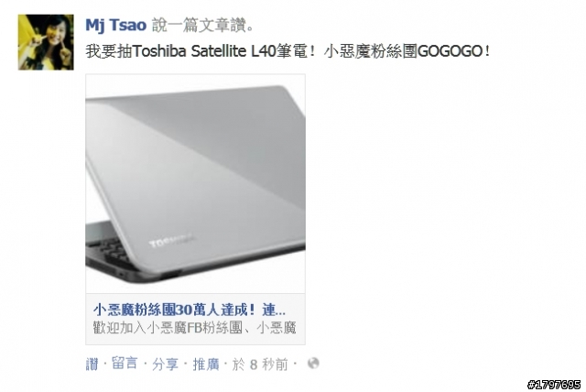Click the #1797695 watermark label
Image resolution: width=586 pixels, height=392 pixels.
(x=554, y=384)
